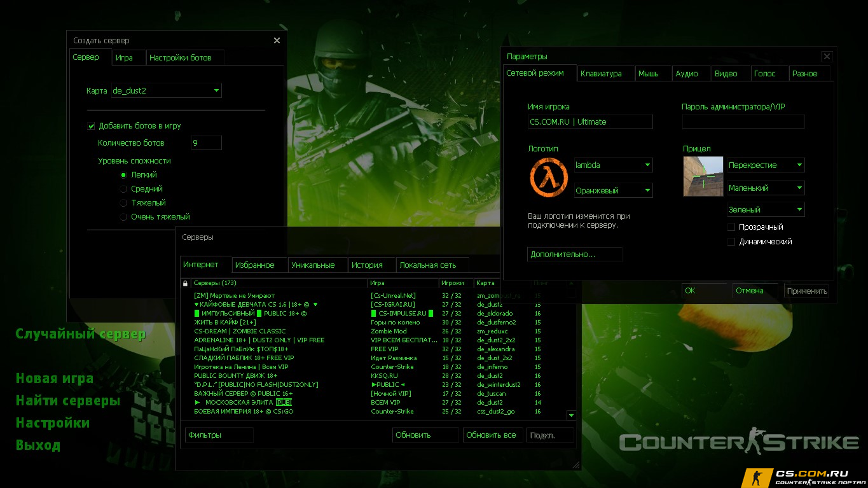Image resolution: width=868 pixels, height=488 pixels.
Task: Select the Сервер tab in Создать сервер
Action: (90, 57)
